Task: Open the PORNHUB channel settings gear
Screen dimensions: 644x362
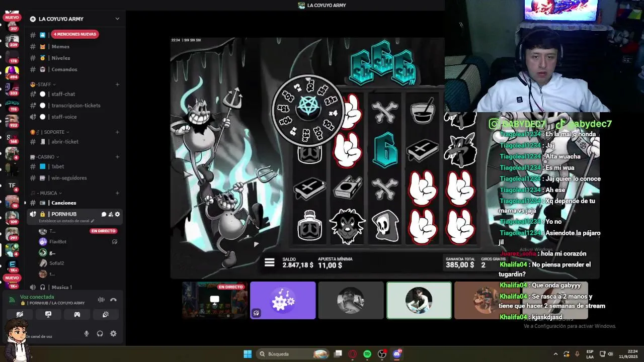Action: tap(118, 214)
